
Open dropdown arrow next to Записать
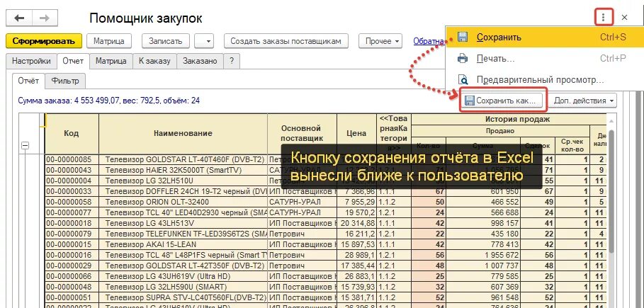(205, 41)
